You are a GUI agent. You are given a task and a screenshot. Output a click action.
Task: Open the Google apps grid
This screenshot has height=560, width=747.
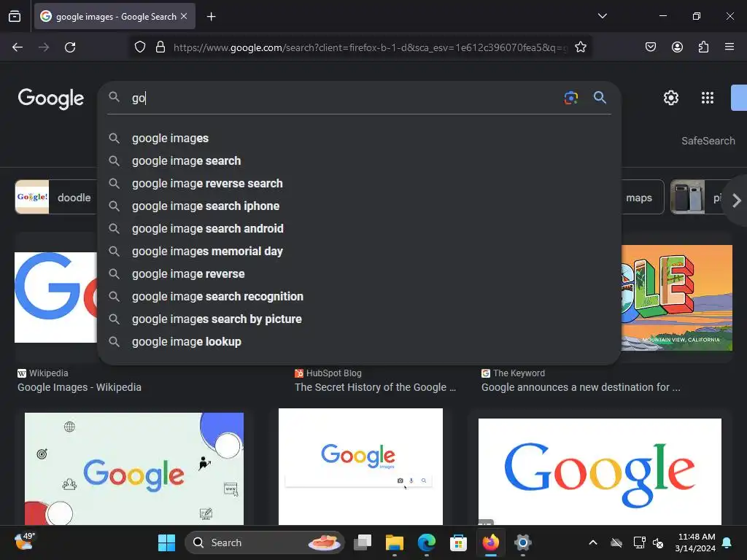click(708, 98)
